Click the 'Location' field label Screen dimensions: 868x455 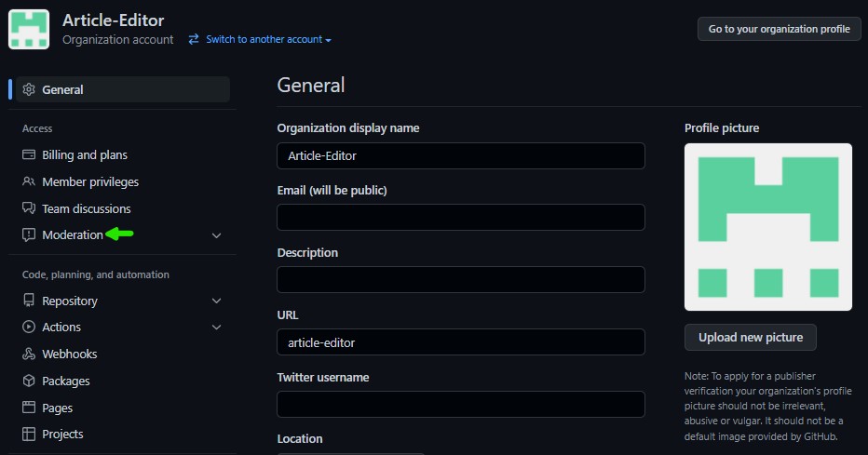[x=300, y=438]
